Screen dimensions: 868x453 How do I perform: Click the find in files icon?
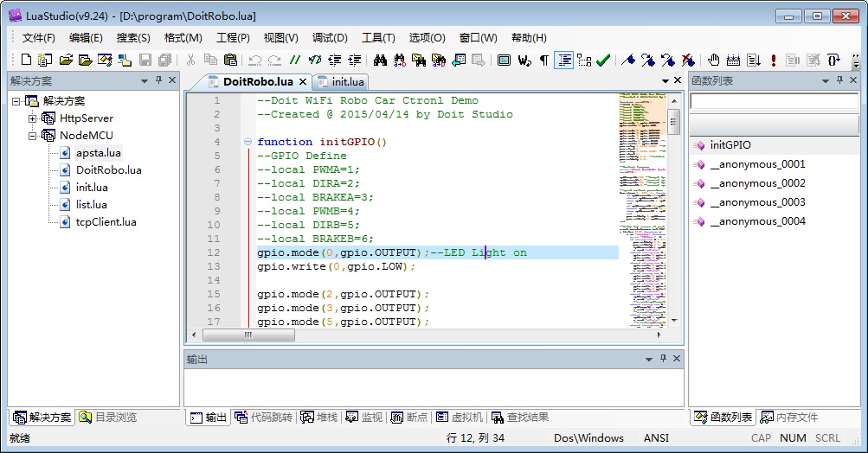tap(419, 60)
